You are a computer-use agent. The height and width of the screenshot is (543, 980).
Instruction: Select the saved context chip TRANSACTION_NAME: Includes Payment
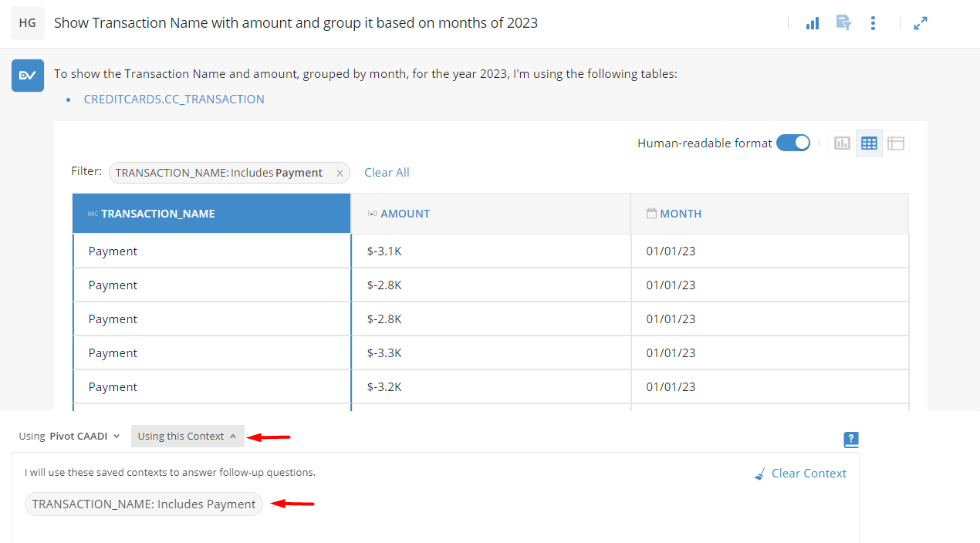click(x=144, y=504)
